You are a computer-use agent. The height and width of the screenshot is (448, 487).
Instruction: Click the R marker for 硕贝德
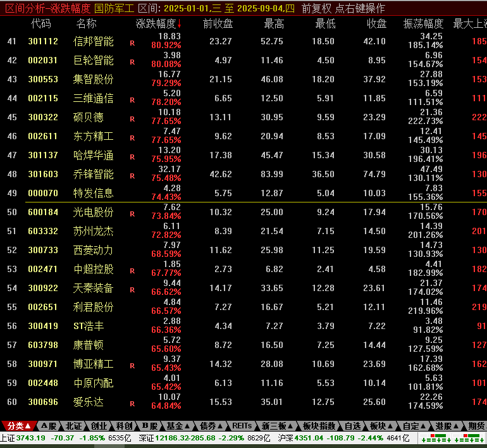coord(132,119)
